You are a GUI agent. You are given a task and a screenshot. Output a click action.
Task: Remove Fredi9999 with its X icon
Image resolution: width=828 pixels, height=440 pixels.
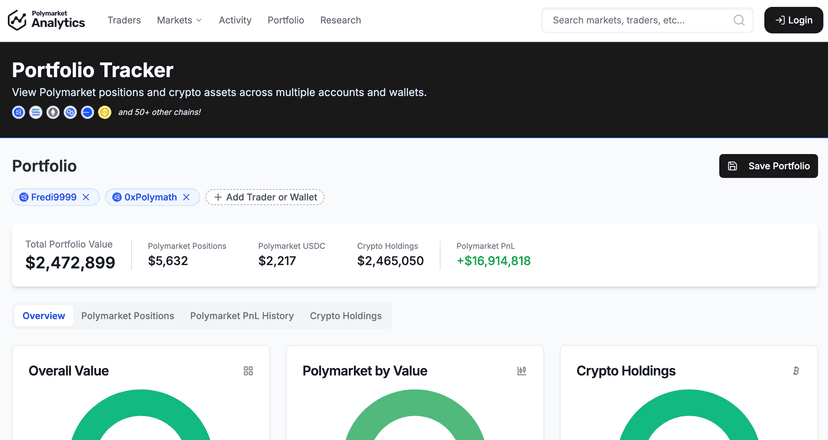pyautogui.click(x=86, y=197)
